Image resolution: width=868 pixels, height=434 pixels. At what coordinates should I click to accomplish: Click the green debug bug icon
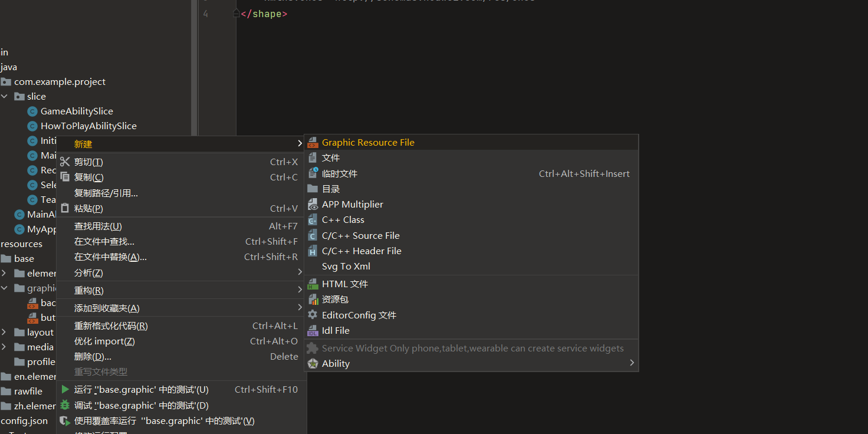(x=65, y=405)
